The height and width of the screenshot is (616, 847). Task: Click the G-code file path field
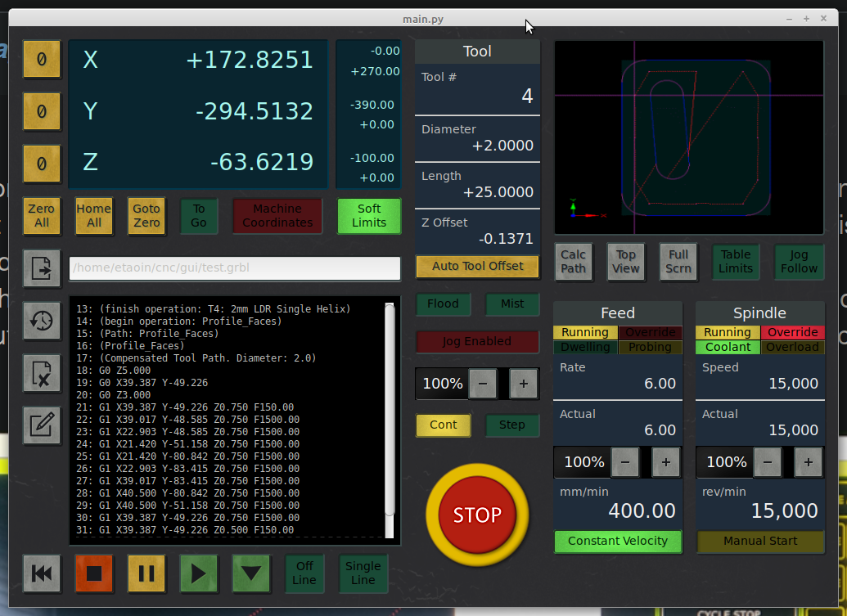pos(235,268)
